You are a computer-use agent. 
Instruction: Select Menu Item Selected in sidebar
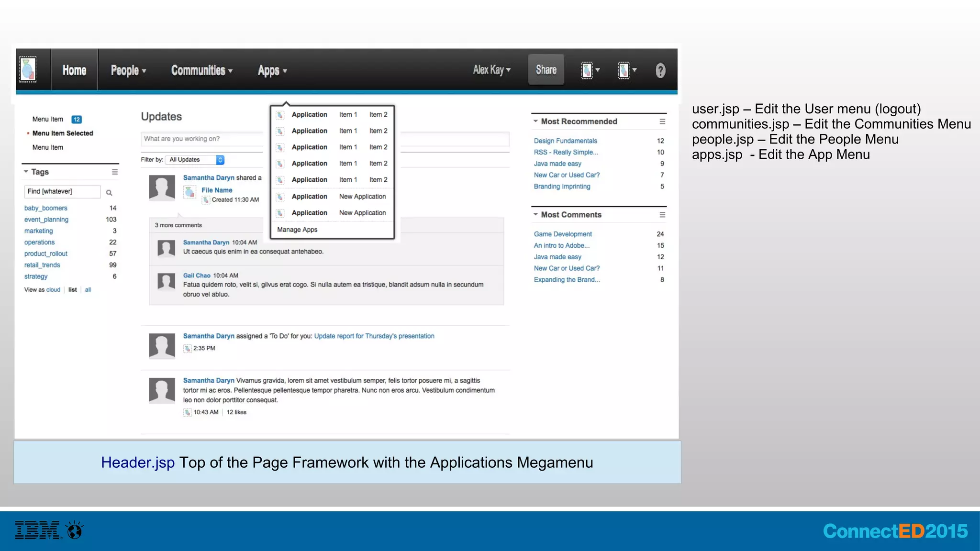click(63, 133)
